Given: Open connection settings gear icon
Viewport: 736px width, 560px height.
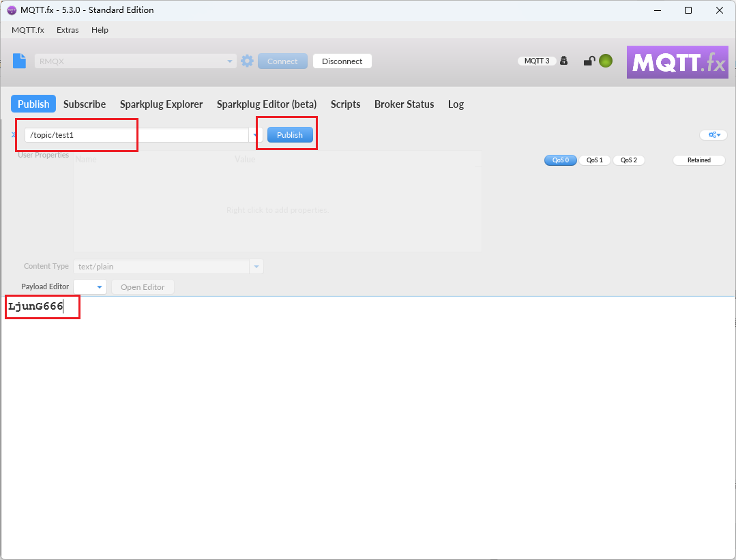Looking at the screenshot, I should (248, 61).
